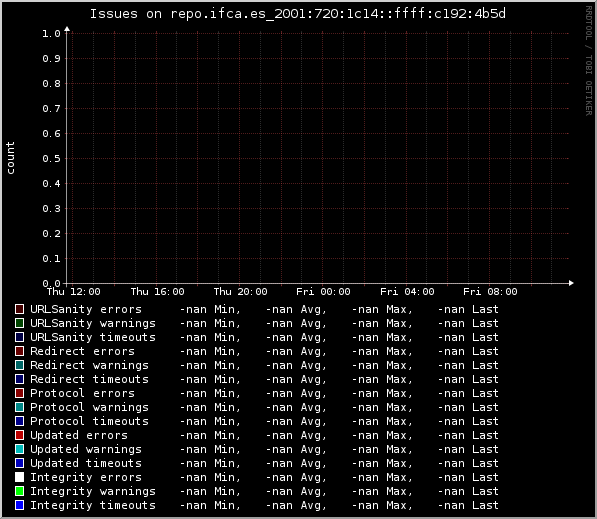Click the Protocol errors legend label
The image size is (597, 519).
pyautogui.click(x=82, y=393)
